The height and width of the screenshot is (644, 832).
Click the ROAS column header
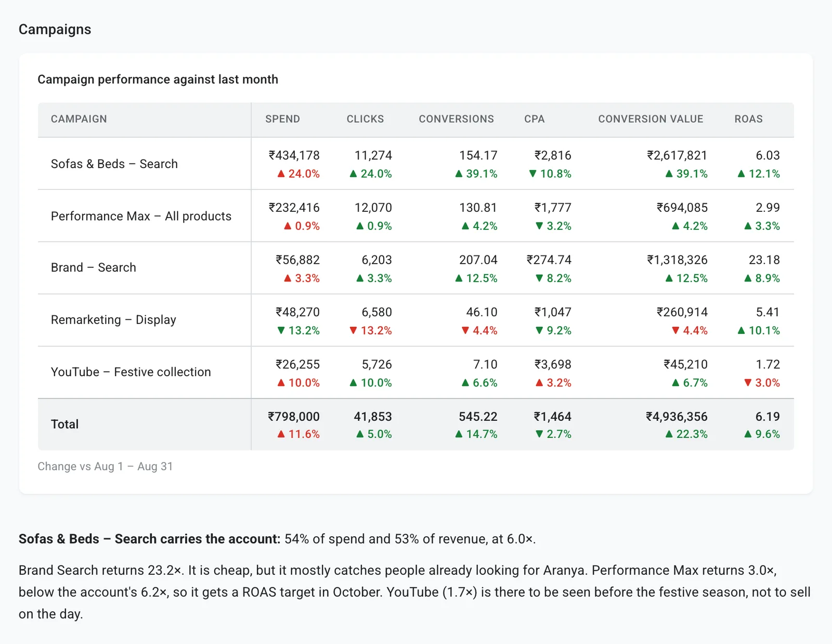(748, 119)
